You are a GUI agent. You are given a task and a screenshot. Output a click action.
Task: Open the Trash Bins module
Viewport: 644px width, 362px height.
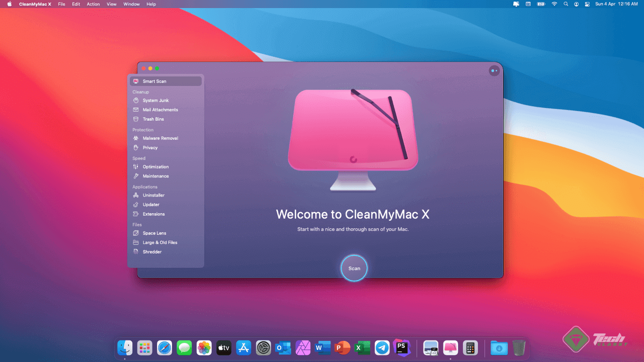pyautogui.click(x=153, y=119)
